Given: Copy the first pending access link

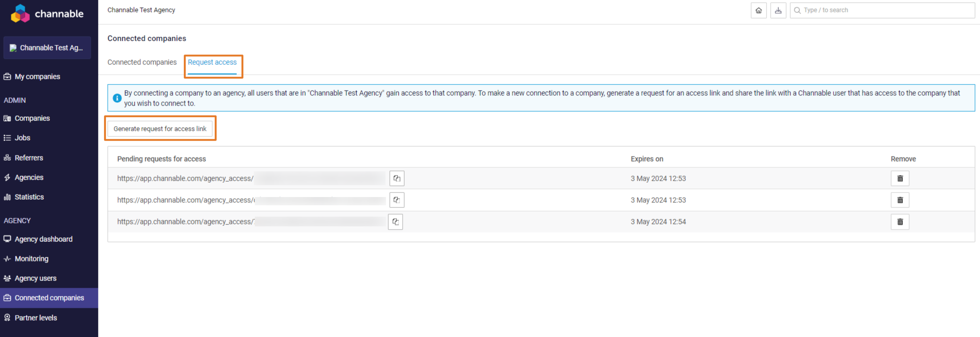Looking at the screenshot, I should 397,179.
